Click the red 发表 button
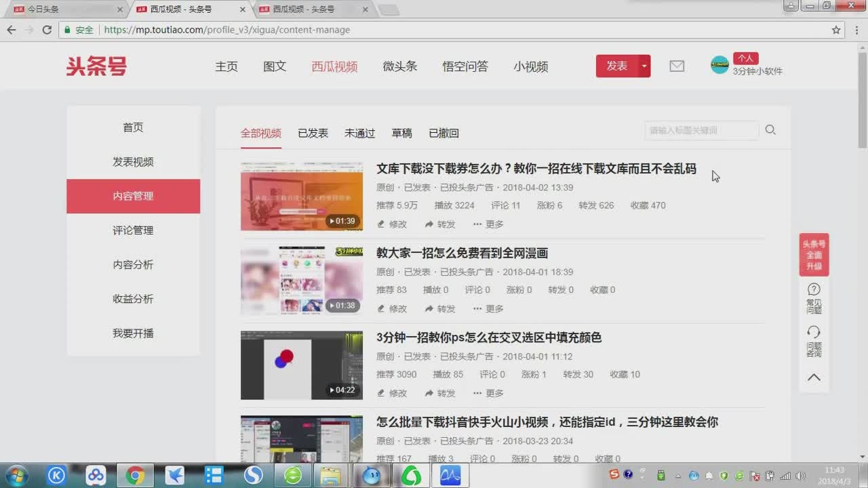The image size is (868, 488). (x=617, y=66)
